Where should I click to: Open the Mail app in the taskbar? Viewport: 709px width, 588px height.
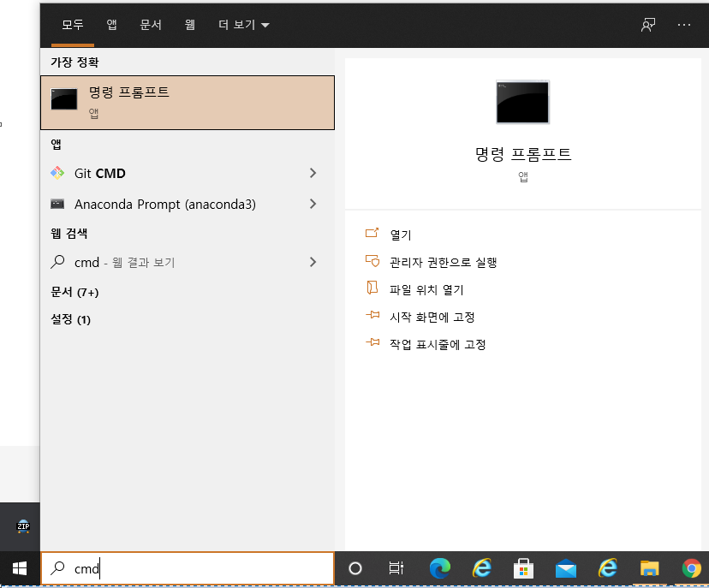tap(566, 568)
